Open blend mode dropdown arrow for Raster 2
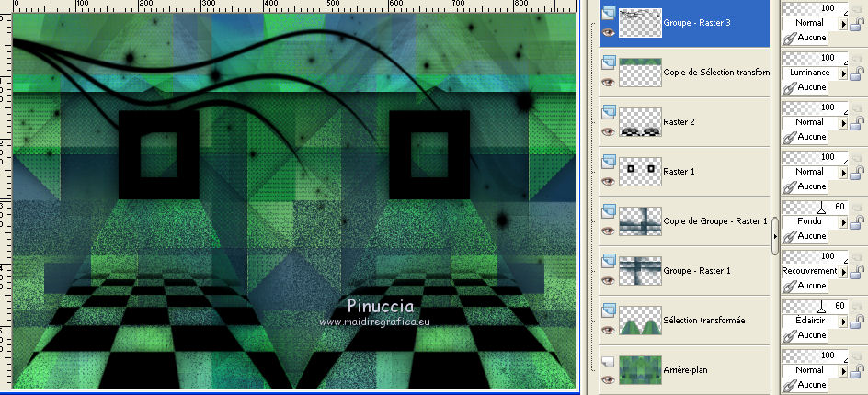 [x=844, y=123]
